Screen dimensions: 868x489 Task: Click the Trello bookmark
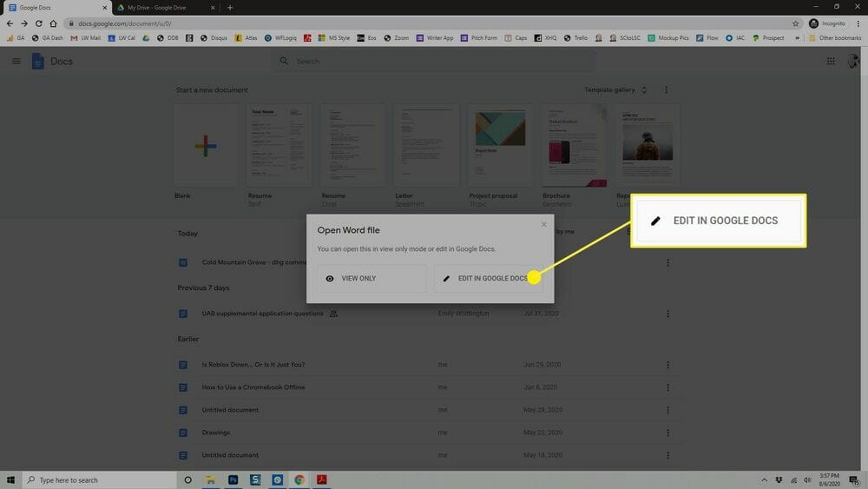point(576,38)
